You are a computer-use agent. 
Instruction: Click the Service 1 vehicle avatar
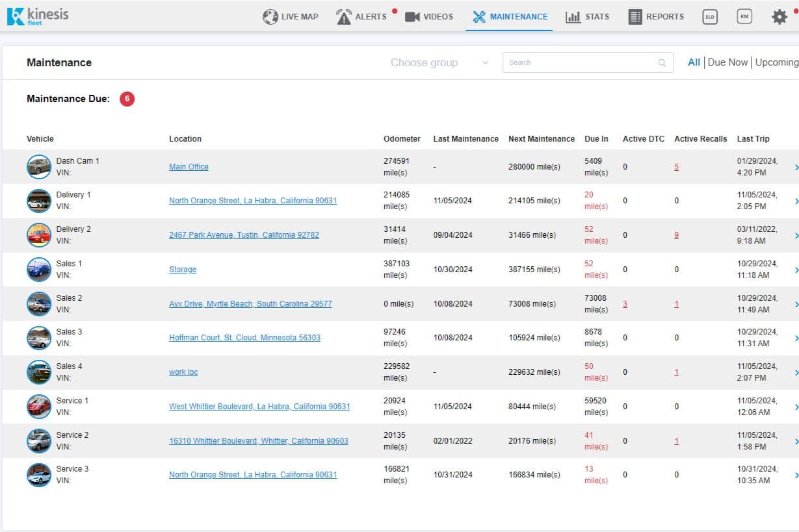click(39, 407)
